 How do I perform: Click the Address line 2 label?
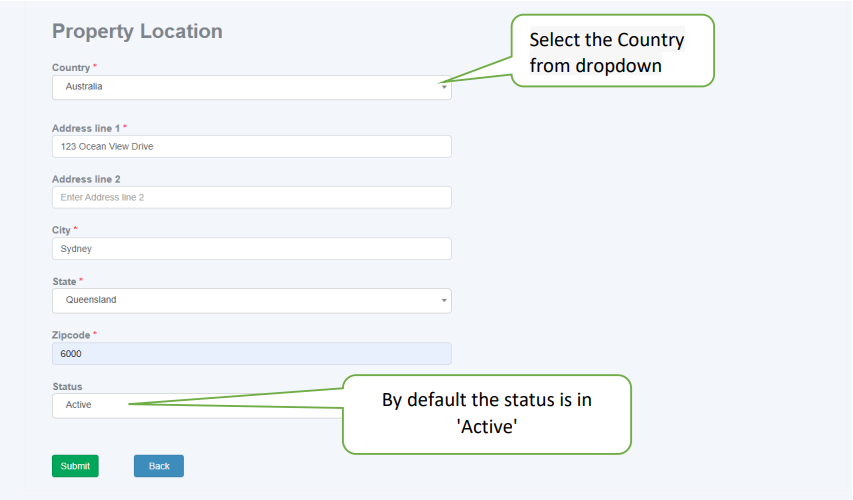tap(86, 179)
